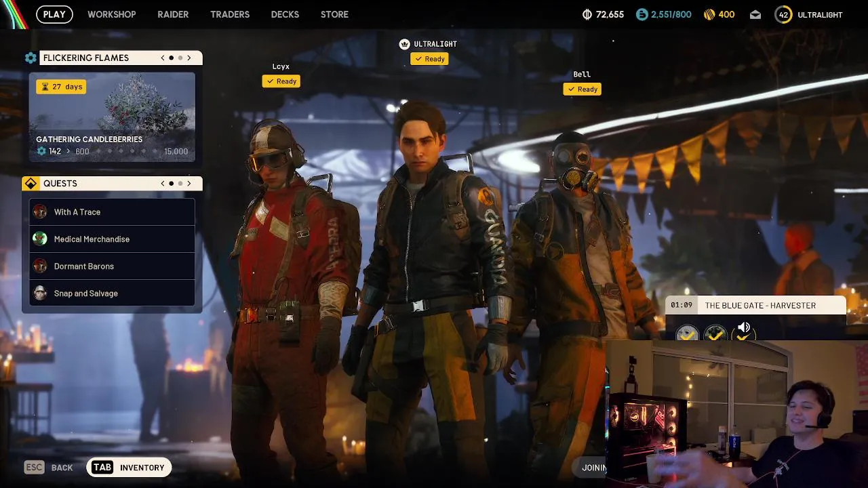Screen dimensions: 868x488
Task: Open the STORE tab
Action: point(334,14)
